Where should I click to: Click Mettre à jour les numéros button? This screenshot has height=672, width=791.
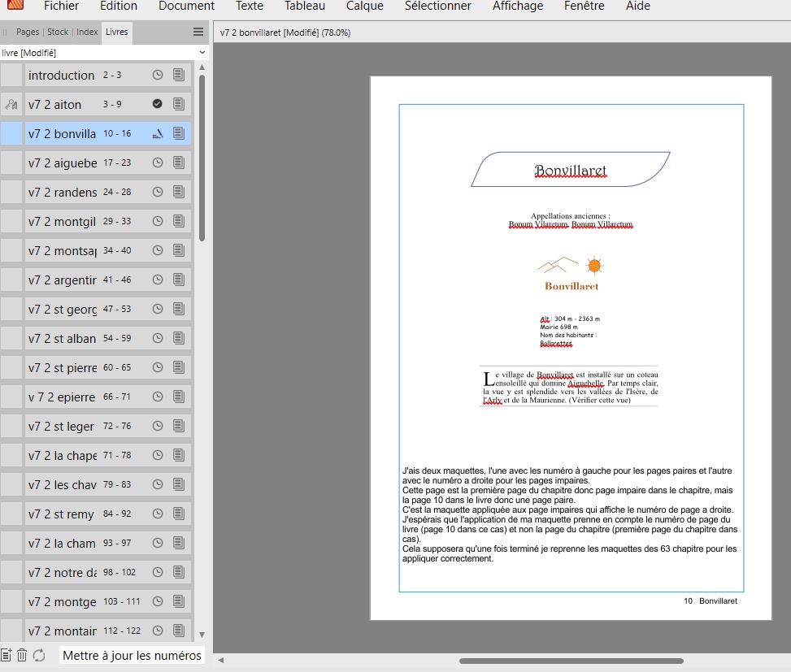tap(132, 655)
